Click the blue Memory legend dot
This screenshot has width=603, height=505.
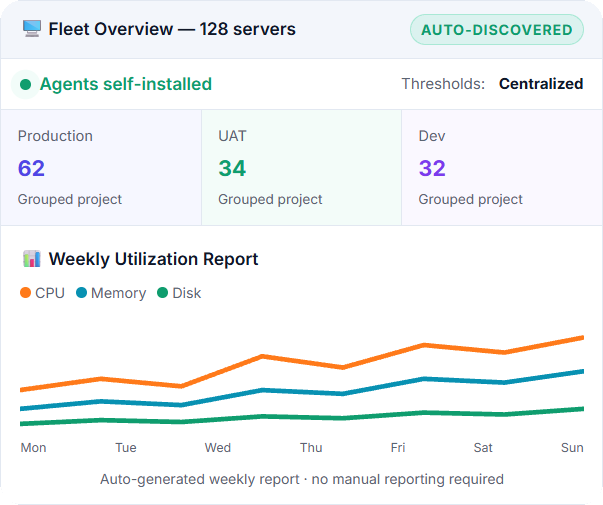[x=82, y=293]
